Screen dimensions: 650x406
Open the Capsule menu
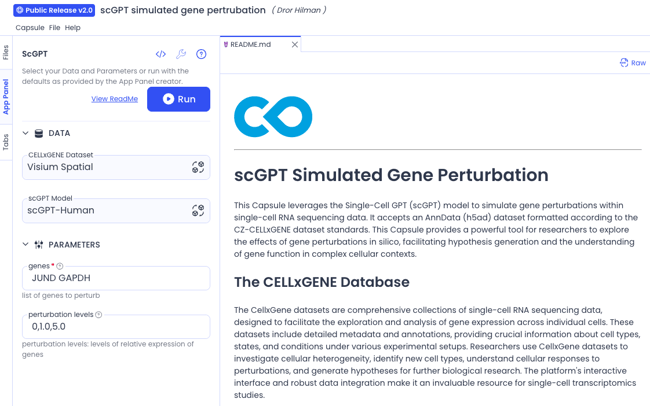[x=30, y=28]
